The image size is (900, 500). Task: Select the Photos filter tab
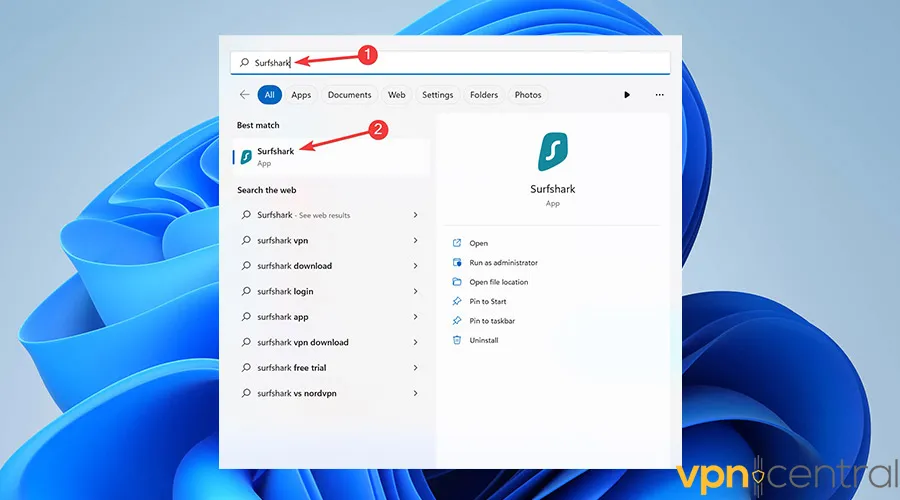click(528, 95)
